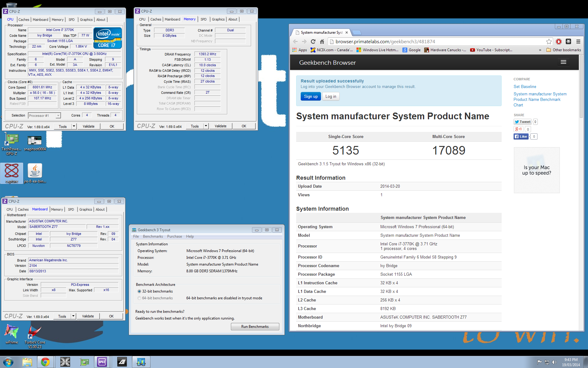Click the Tweet share button
This screenshot has width=588, height=368.
click(522, 122)
